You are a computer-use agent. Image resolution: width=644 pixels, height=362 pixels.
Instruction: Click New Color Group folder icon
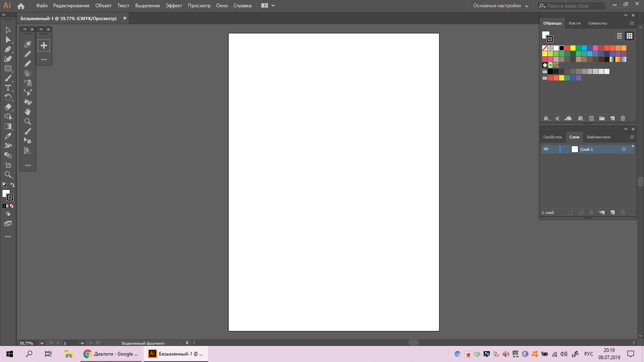[x=602, y=118]
